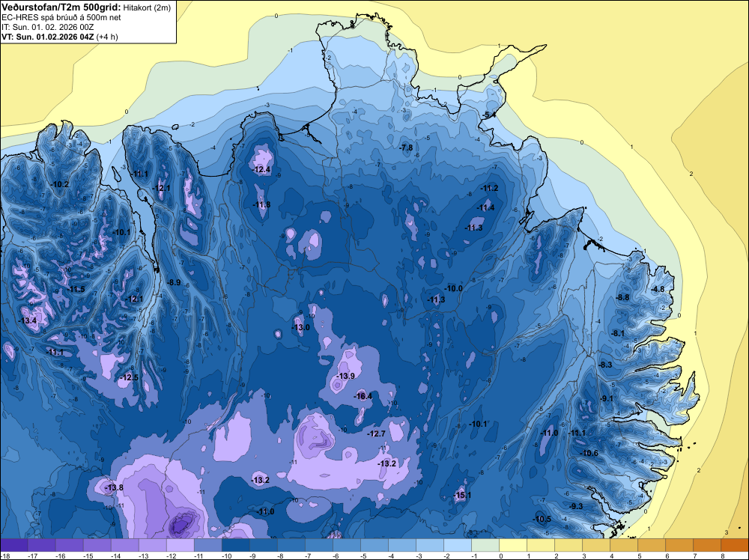
Task: Select the lavender legend swatch between -12 and -11
Action: (181, 545)
